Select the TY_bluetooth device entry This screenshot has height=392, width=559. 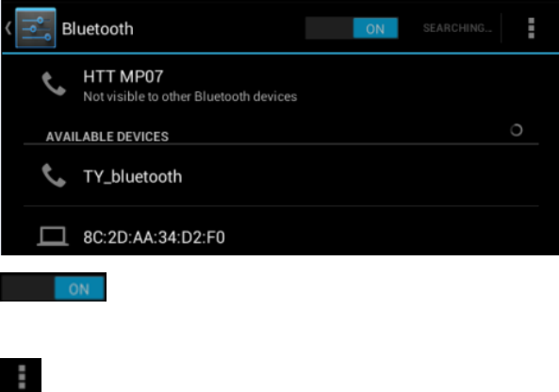coord(281,176)
